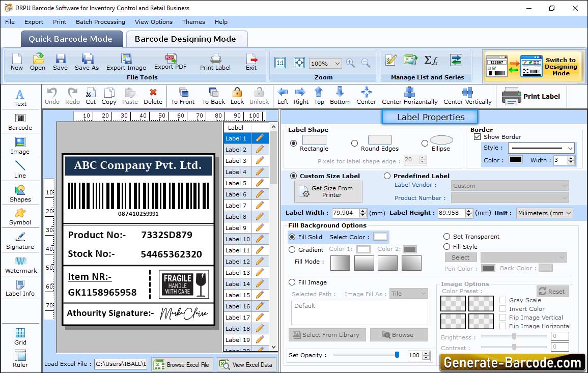Increase the Label Width stepper value
The width and height of the screenshot is (588, 373).
click(362, 211)
